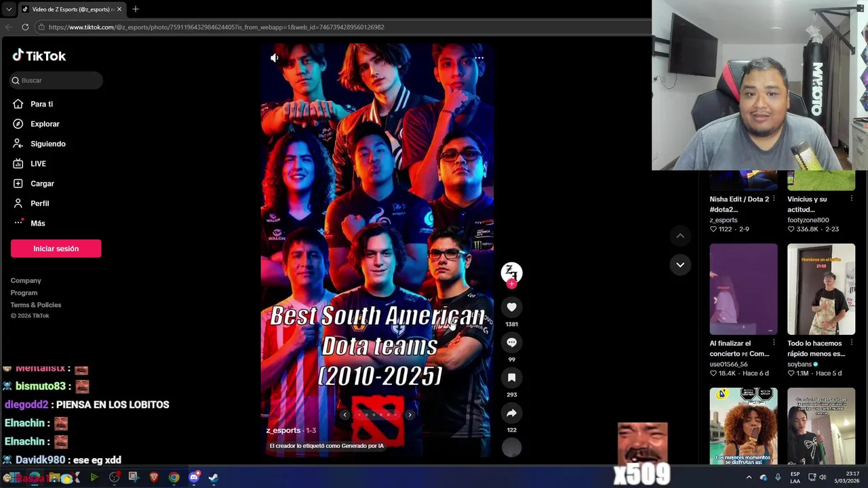The height and width of the screenshot is (488, 868).
Task: Go to next photo slide arrow
Action: click(x=410, y=415)
